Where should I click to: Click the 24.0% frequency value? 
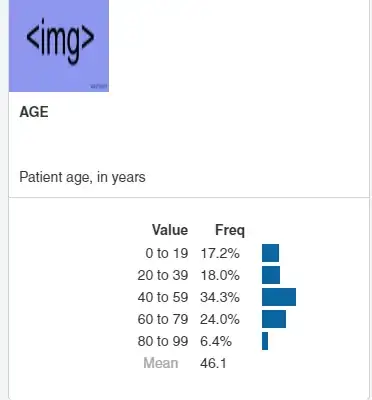pyautogui.click(x=220, y=319)
